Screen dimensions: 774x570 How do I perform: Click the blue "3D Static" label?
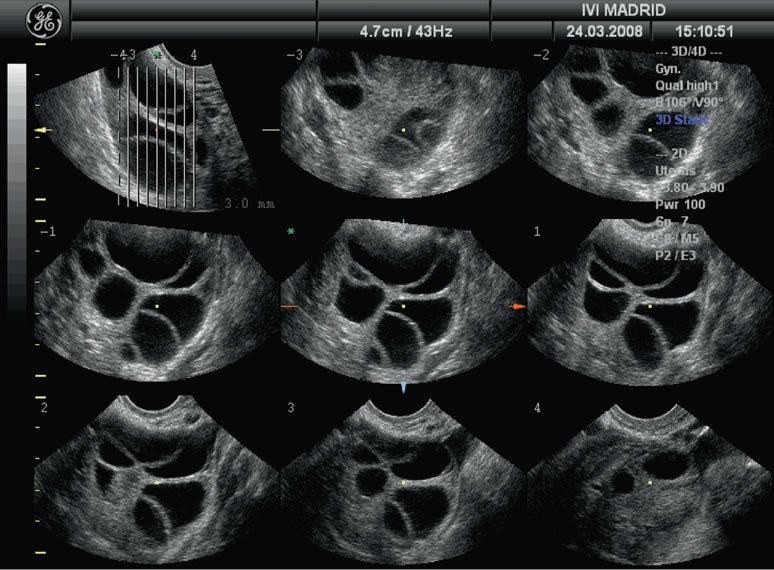[683, 119]
